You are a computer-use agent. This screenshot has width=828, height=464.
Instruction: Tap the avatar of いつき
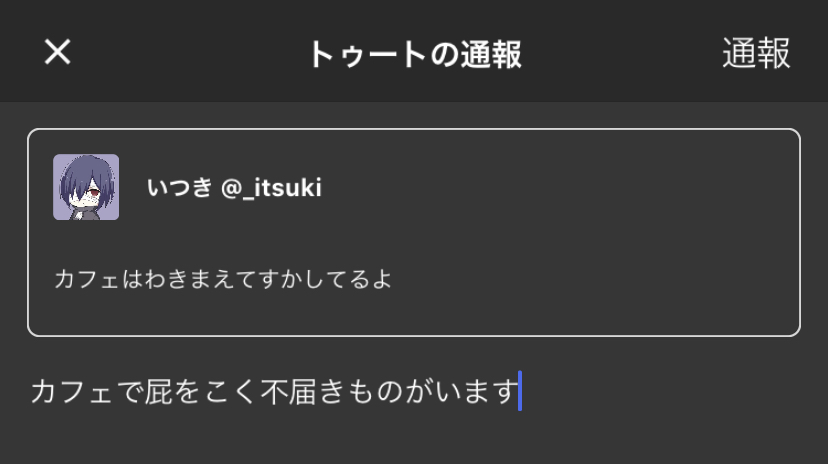pyautogui.click(x=86, y=187)
